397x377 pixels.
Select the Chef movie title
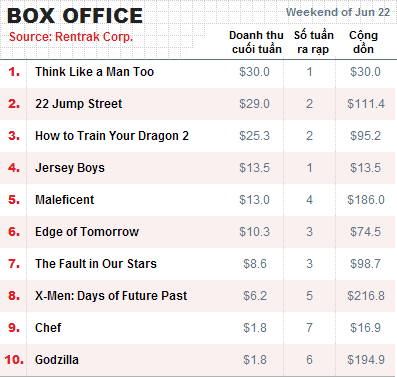click(48, 328)
